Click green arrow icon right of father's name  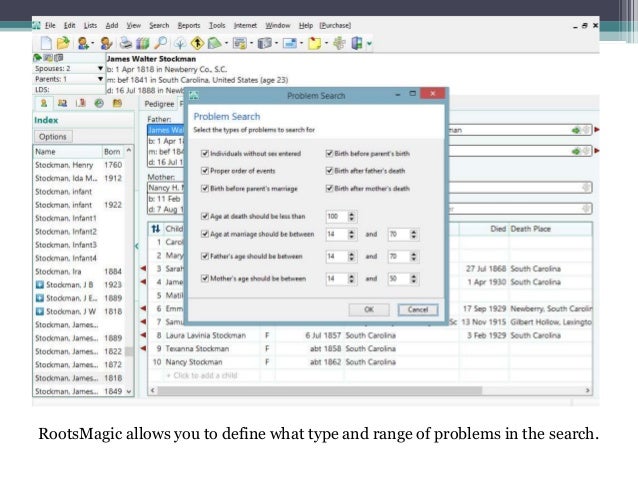pos(576,130)
